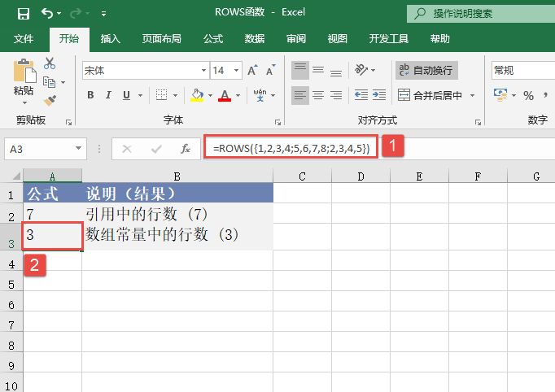
Task: Open the Borders dropdown arrow
Action: pos(175,95)
